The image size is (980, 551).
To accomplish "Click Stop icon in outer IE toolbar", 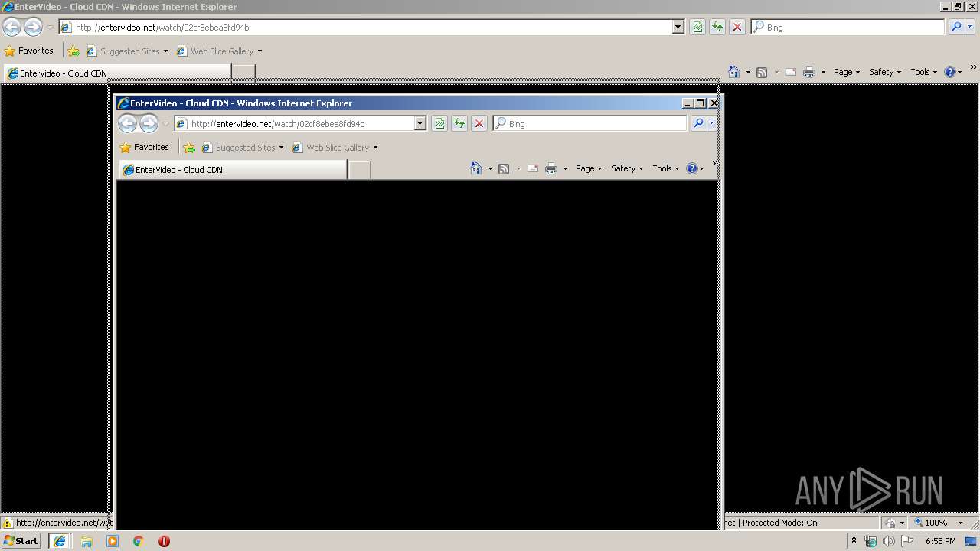I will pyautogui.click(x=737, y=27).
